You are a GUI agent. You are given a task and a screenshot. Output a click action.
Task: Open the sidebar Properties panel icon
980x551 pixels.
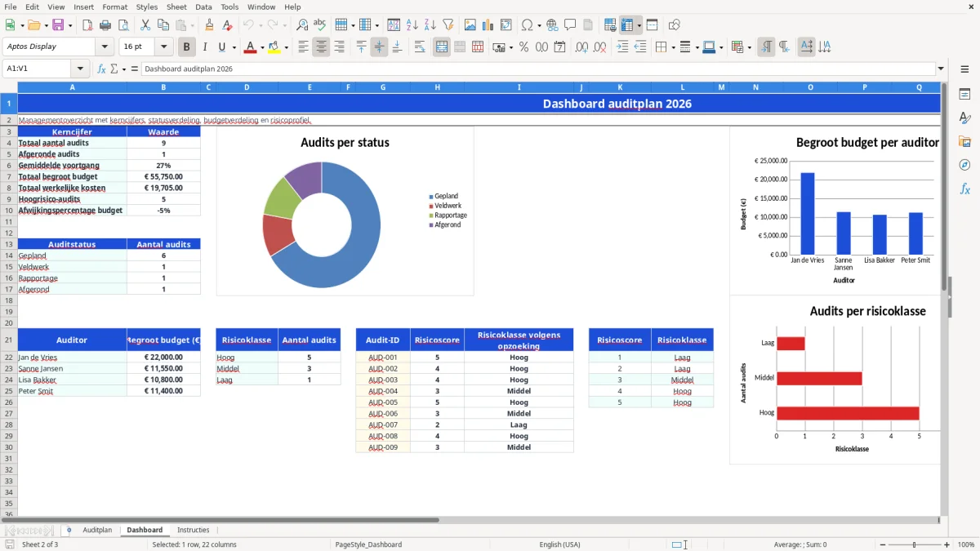tap(964, 95)
